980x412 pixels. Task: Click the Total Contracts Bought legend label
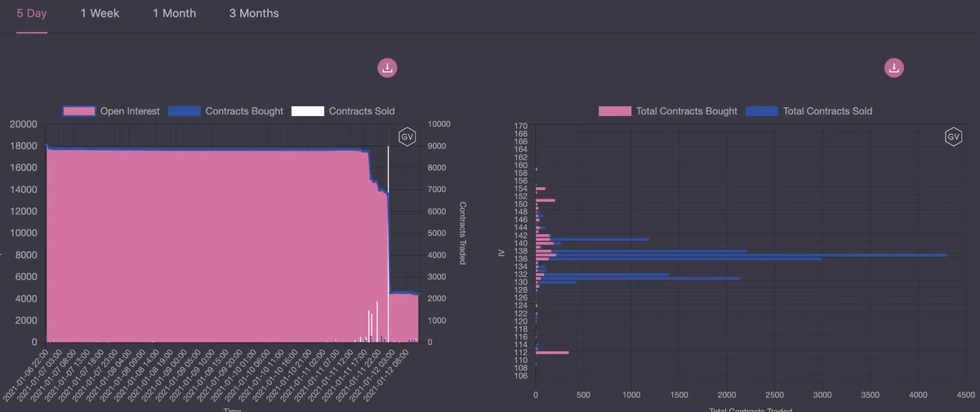point(687,111)
